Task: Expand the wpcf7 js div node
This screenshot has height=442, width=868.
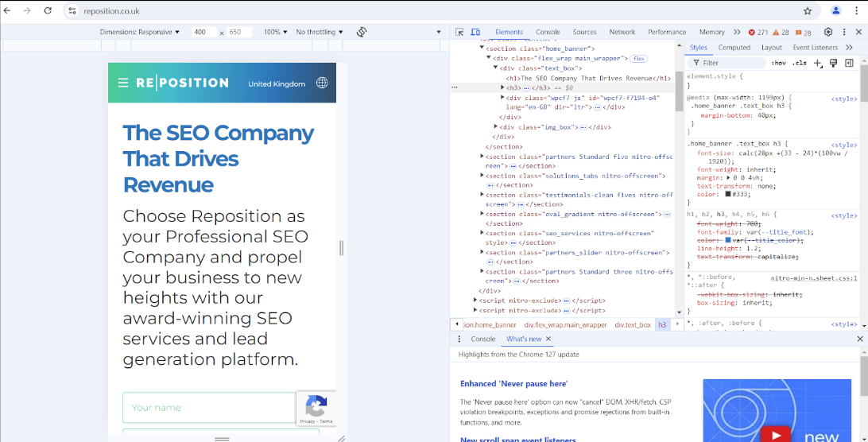Action: click(502, 97)
